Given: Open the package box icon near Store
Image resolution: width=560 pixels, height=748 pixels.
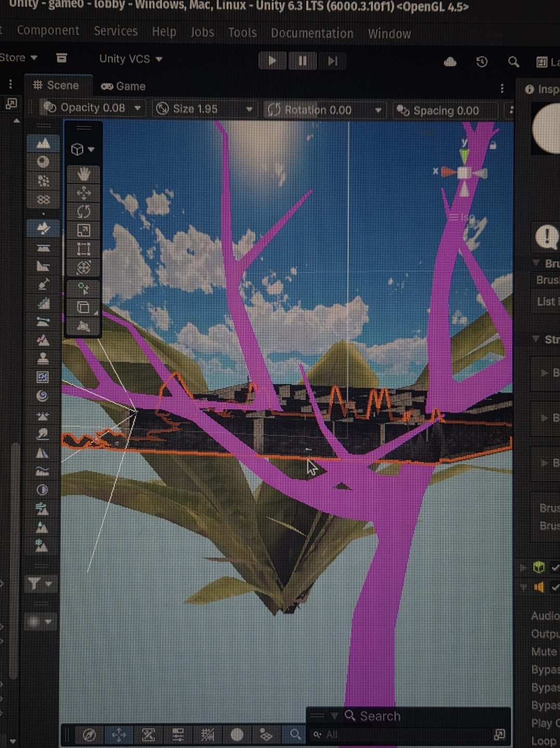Looking at the screenshot, I should (x=61, y=58).
